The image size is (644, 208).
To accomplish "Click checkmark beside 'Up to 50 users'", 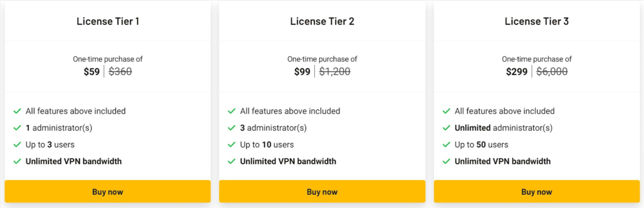I will 446,144.
